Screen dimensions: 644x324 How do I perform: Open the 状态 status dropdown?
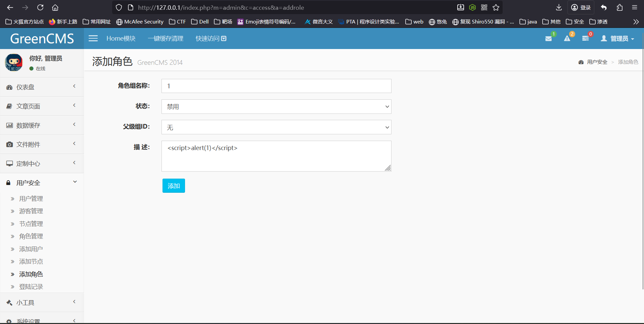coord(276,107)
